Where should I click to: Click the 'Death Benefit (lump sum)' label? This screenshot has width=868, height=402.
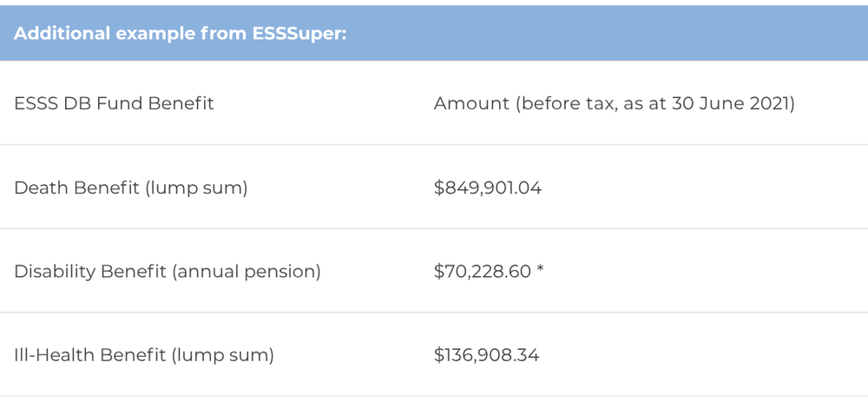click(x=131, y=188)
